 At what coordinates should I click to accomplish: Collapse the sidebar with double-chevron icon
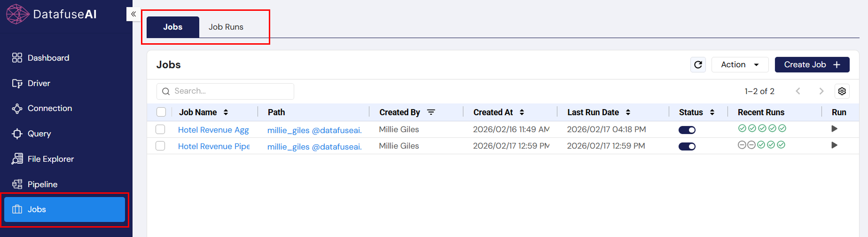(133, 14)
